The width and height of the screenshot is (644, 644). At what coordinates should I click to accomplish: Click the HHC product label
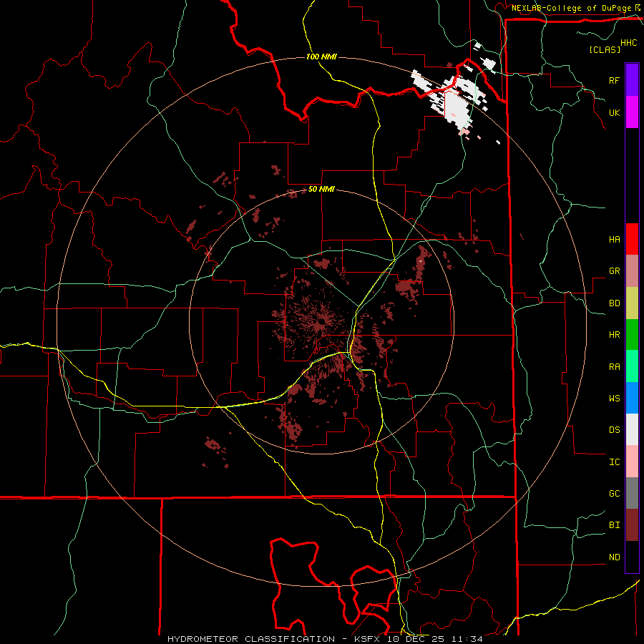pos(629,43)
